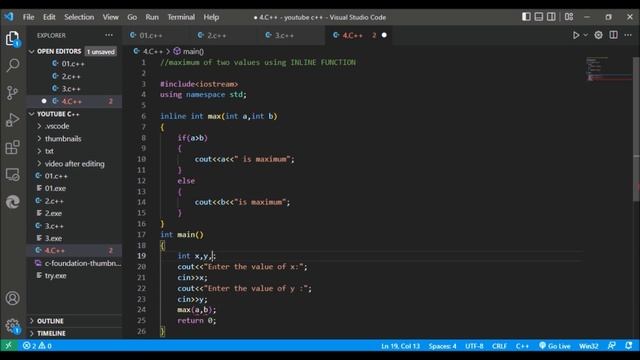Change encoding via UTF-8 status item
This screenshot has height=360, width=640.
click(x=474, y=346)
